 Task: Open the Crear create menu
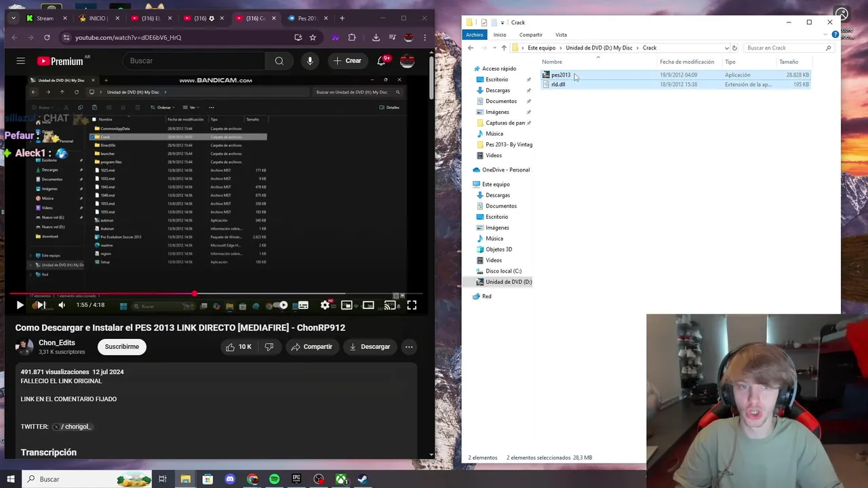348,61
